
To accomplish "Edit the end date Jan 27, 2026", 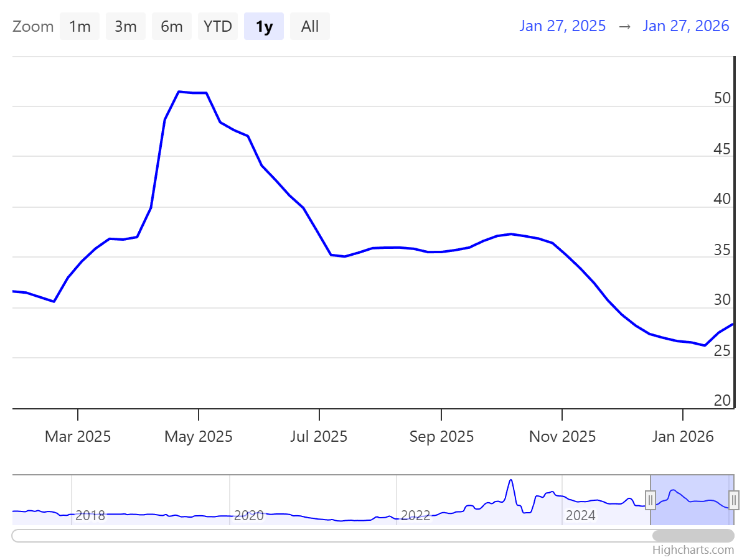I will (x=685, y=26).
